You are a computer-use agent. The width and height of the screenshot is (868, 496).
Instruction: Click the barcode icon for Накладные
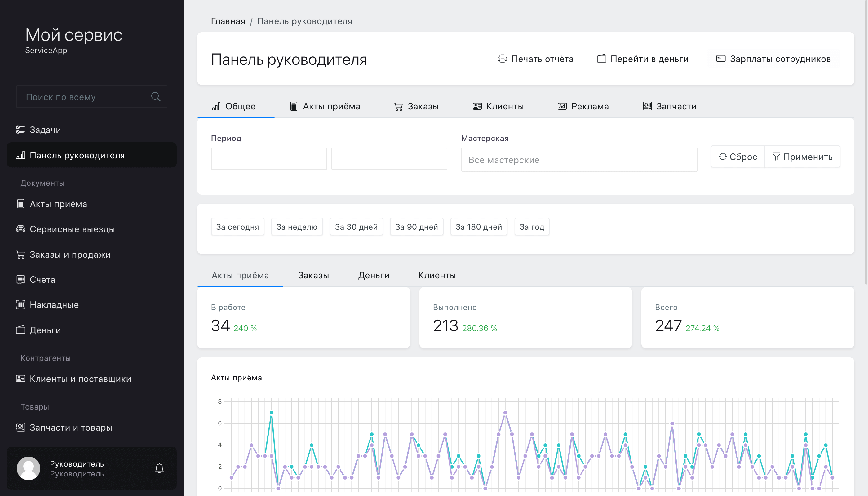click(20, 304)
